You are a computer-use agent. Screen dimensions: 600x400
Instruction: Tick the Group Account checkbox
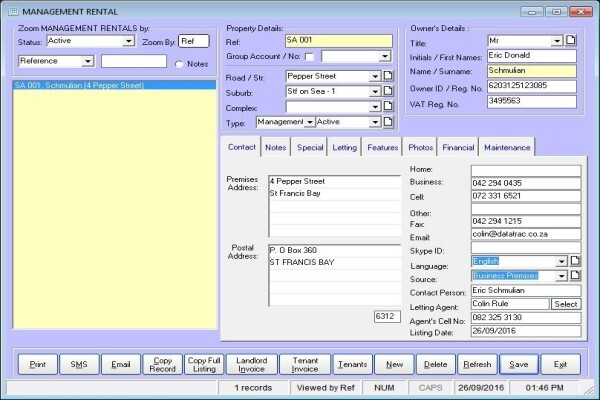click(309, 57)
